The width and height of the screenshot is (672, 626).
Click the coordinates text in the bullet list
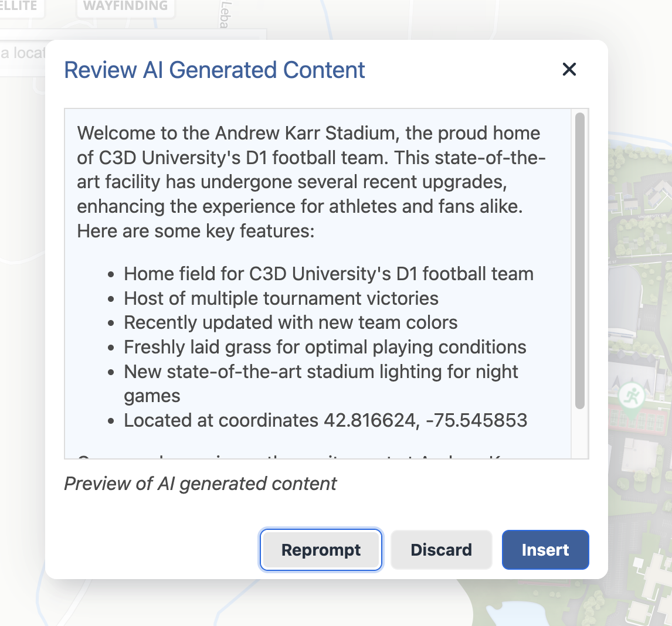(x=325, y=420)
